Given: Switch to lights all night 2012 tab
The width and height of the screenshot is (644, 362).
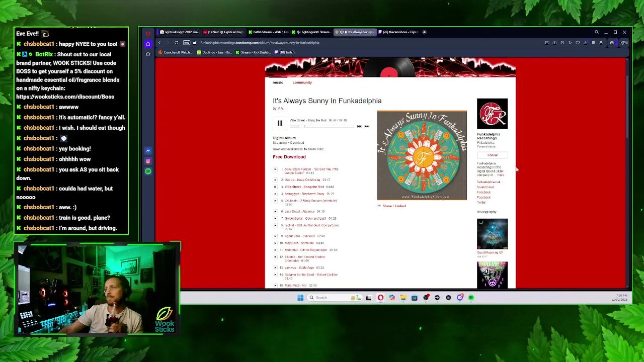Looking at the screenshot, I should point(179,32).
